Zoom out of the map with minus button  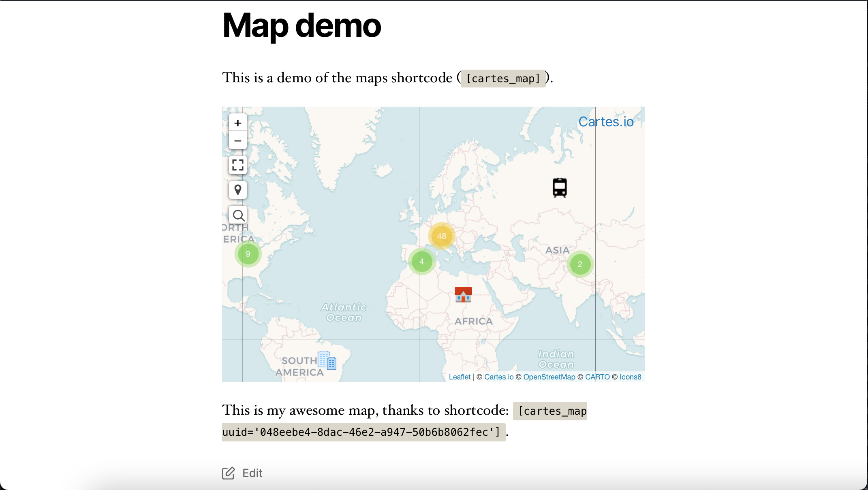238,141
